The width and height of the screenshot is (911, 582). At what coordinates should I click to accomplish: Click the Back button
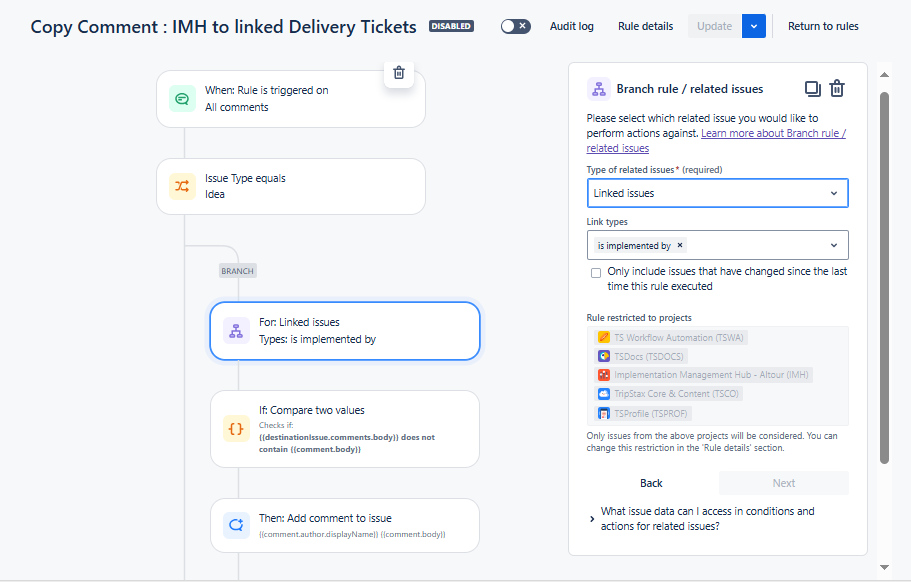(x=651, y=483)
